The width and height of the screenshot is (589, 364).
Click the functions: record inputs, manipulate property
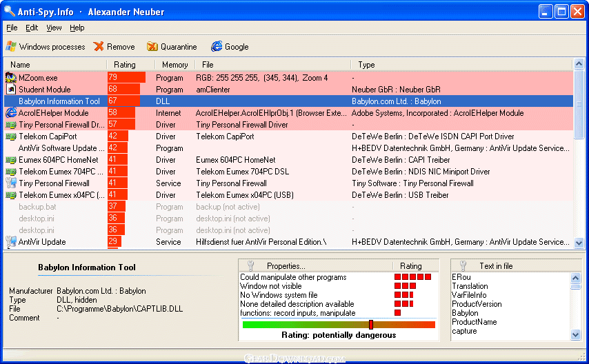[297, 313]
